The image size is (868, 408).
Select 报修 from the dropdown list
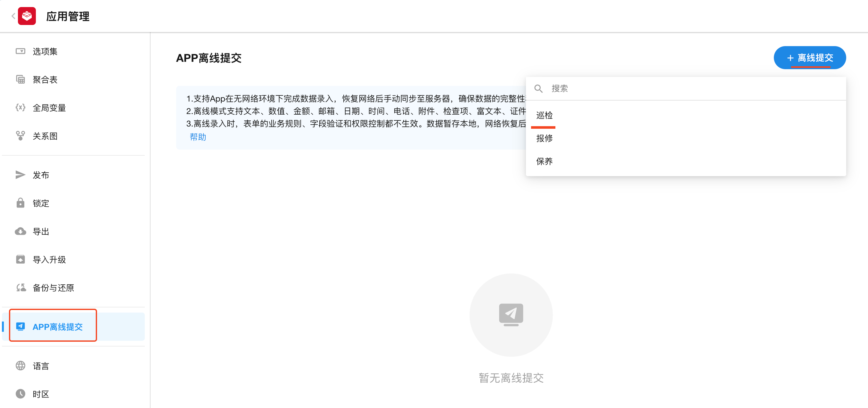point(545,138)
